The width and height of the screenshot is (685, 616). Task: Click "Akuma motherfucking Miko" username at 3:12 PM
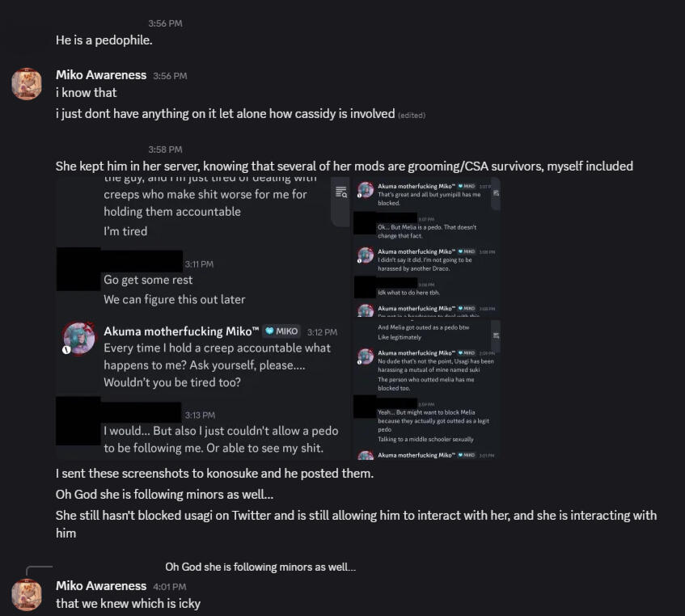tap(181, 331)
